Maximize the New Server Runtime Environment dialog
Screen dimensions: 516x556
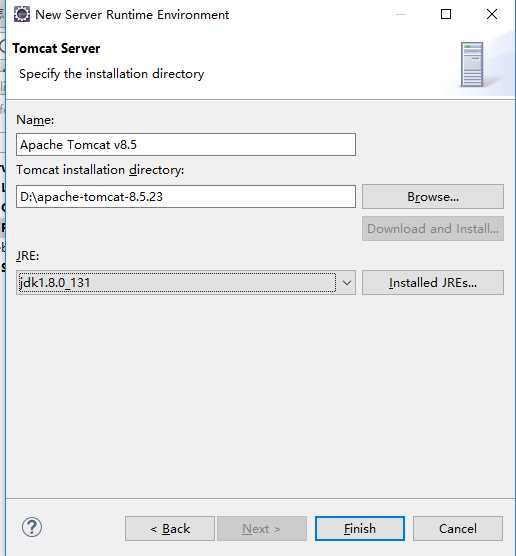pos(446,15)
